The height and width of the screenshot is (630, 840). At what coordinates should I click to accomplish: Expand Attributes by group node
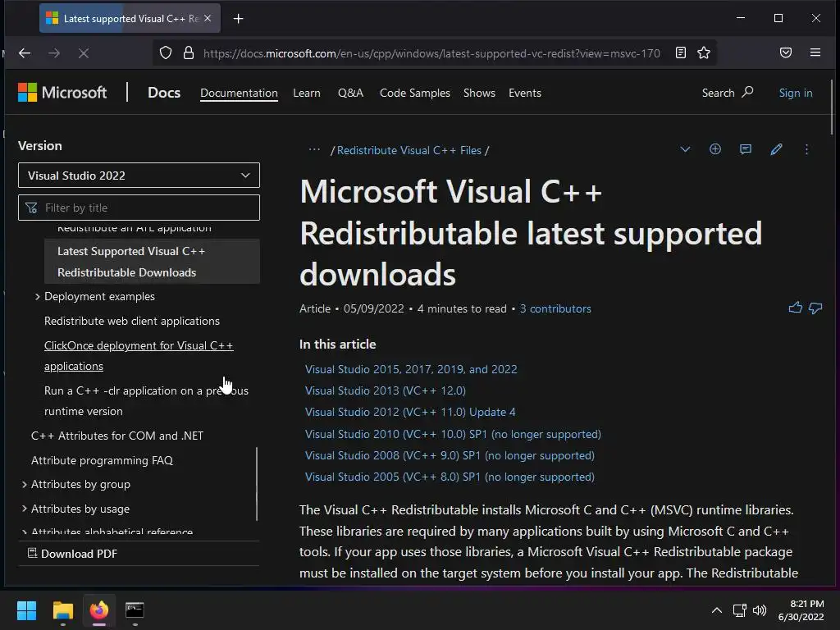(24, 484)
